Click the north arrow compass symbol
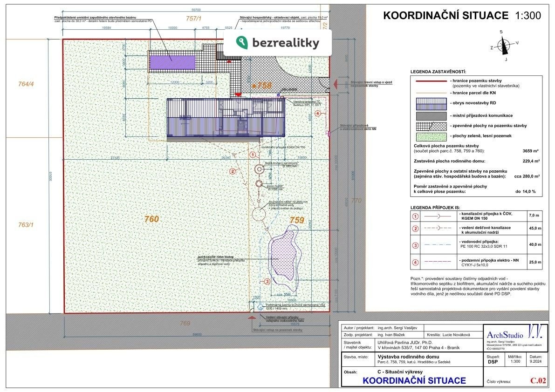This screenshot has height=392, width=555. pyautogui.click(x=502, y=46)
